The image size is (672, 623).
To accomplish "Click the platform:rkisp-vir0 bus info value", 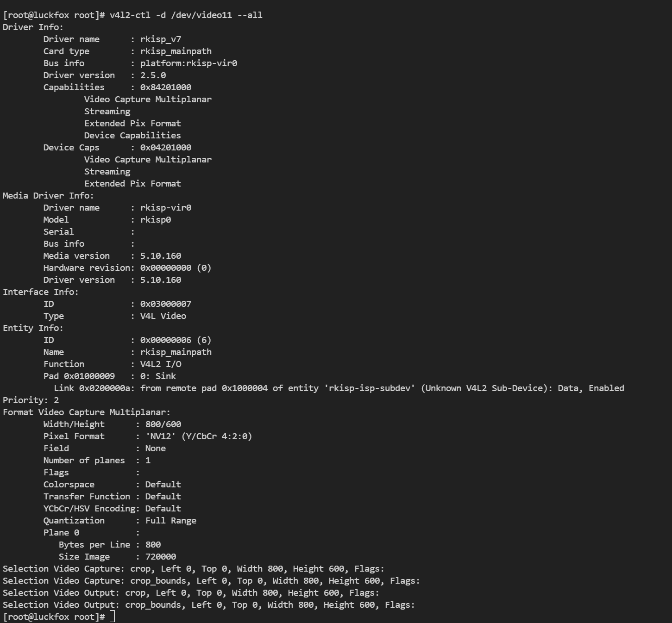I will [x=188, y=63].
